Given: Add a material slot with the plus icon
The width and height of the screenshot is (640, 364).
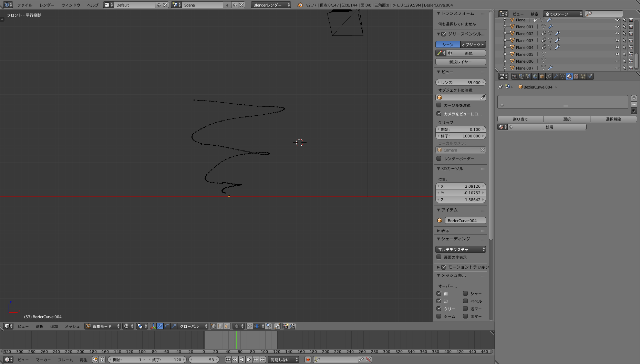Looking at the screenshot, I should pyautogui.click(x=634, y=98).
